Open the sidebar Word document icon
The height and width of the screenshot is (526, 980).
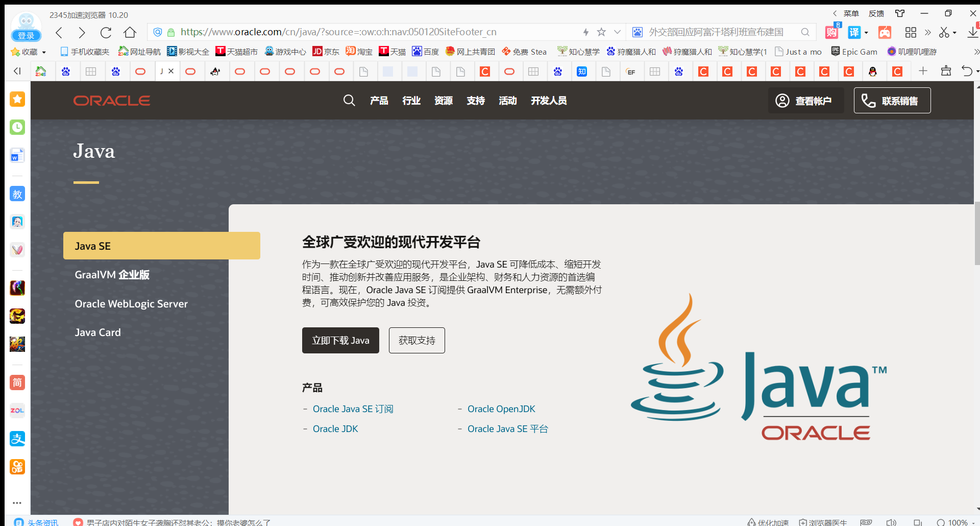tap(17, 155)
